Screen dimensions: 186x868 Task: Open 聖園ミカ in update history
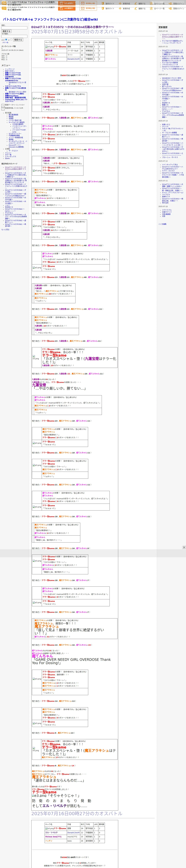(x=165, y=105)
